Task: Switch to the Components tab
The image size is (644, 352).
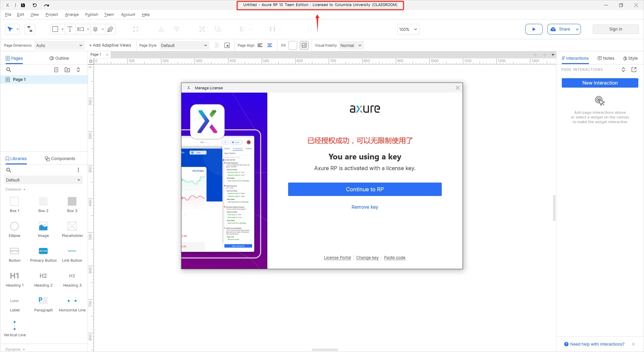Action: (60, 159)
